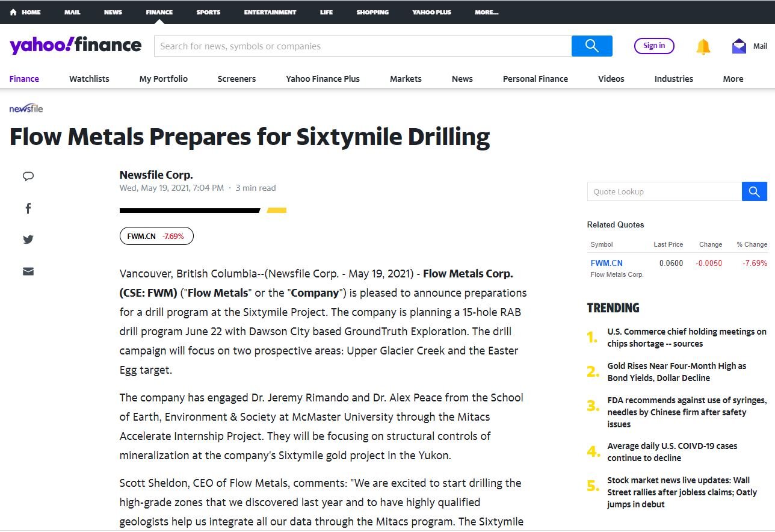Go to News in the top black bar
Viewport: 775px width, 532px height.
point(113,12)
